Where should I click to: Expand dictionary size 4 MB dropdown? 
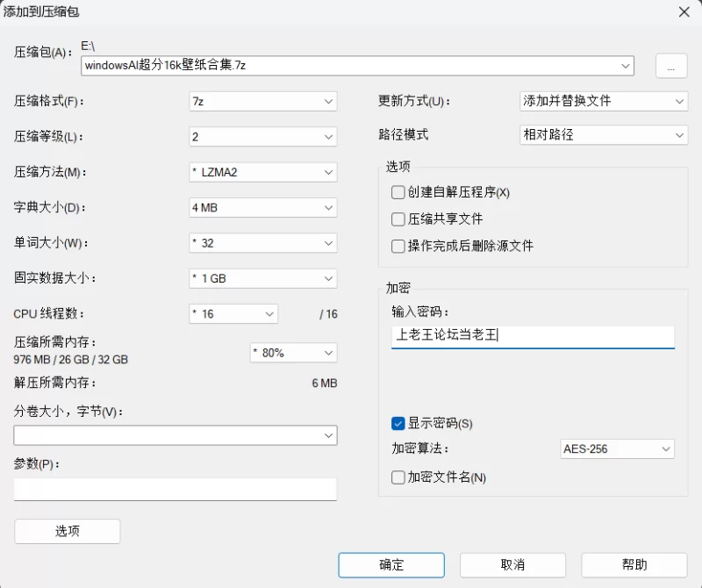262,207
